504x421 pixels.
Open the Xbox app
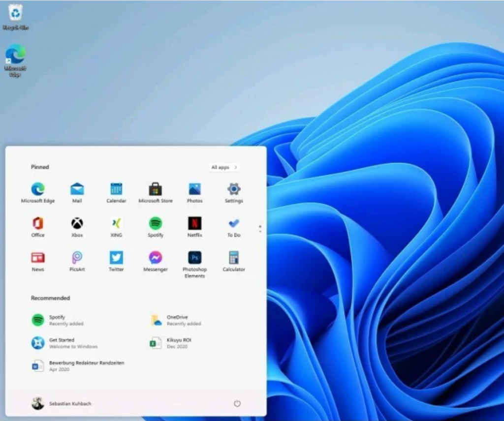[x=77, y=227]
